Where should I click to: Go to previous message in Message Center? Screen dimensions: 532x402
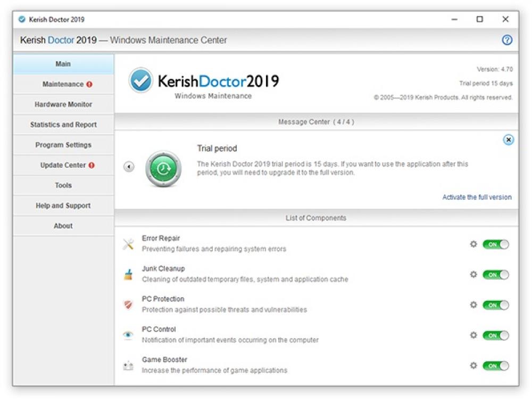128,166
